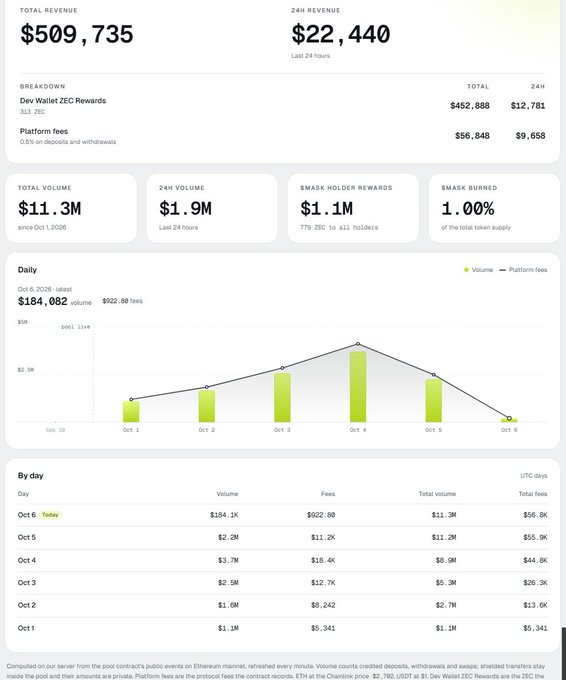Click the $184.1K volume cell
Image resolution: width=566 pixels, height=680 pixels.
click(x=224, y=515)
